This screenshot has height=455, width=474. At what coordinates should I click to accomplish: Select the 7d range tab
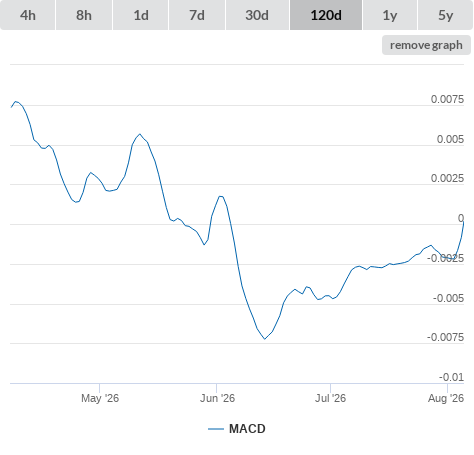click(x=197, y=15)
